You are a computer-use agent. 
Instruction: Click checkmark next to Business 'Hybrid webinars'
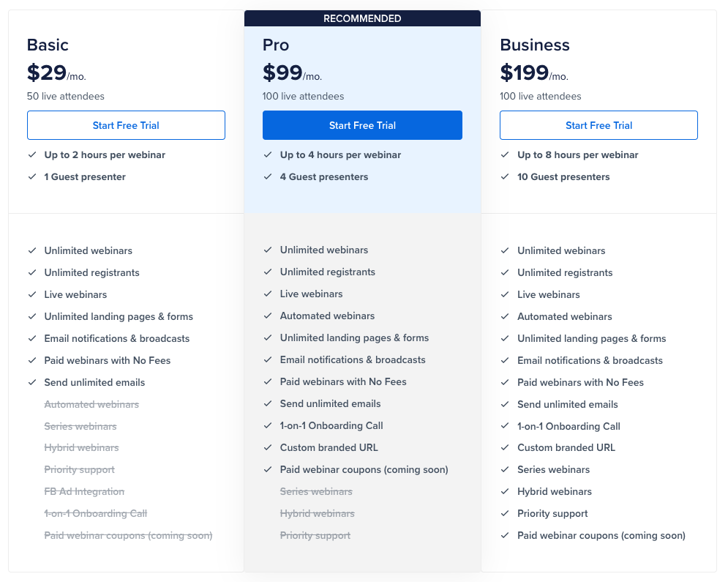[505, 491]
